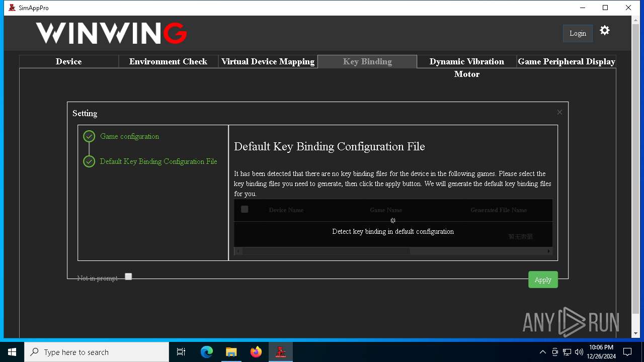The width and height of the screenshot is (644, 362).
Task: Close the Setting dialog
Action: point(559,112)
